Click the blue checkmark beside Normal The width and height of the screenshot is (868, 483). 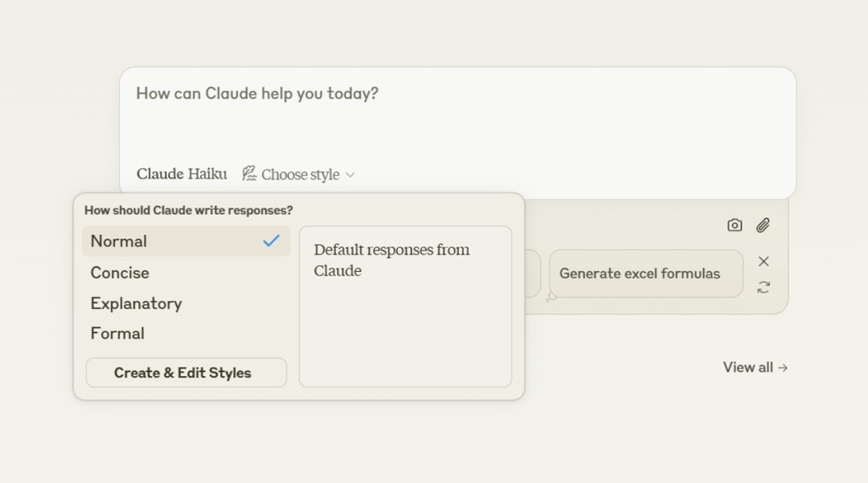coord(272,240)
